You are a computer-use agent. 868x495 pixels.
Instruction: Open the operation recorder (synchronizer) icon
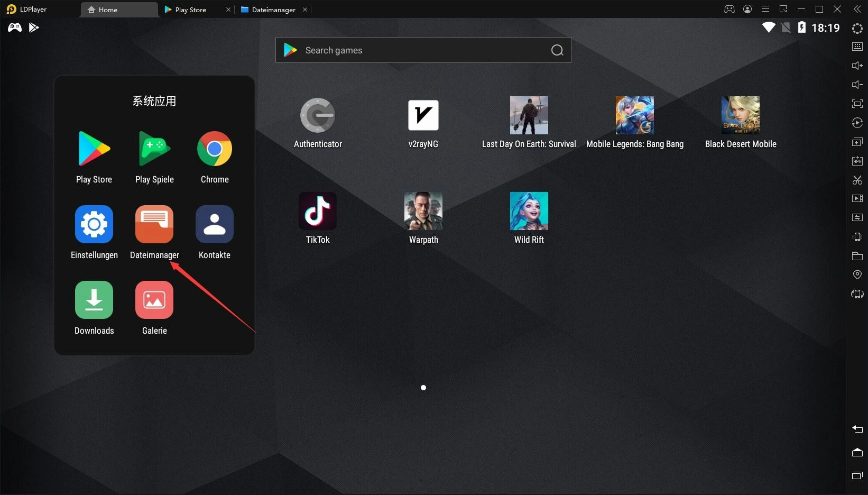(x=857, y=123)
